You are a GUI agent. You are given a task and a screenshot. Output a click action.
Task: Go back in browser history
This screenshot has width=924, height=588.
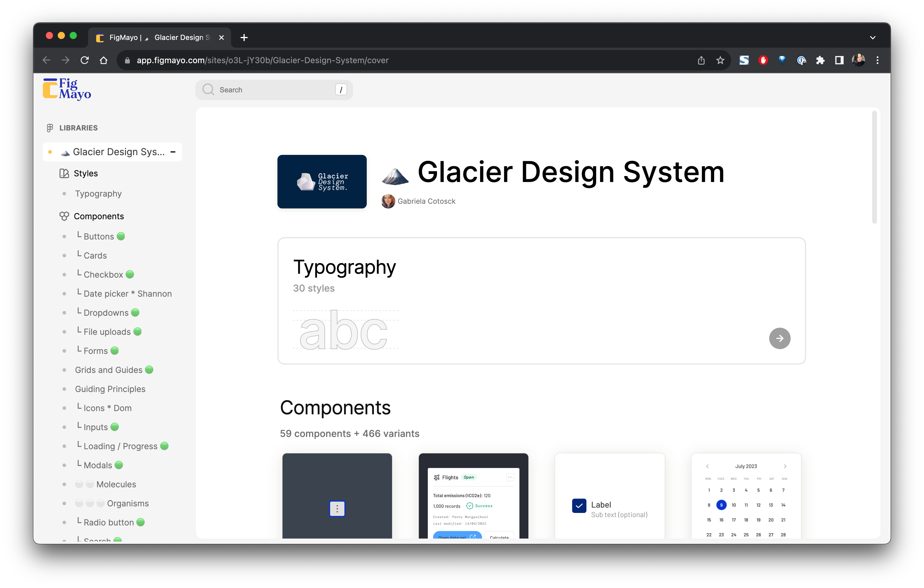46,60
